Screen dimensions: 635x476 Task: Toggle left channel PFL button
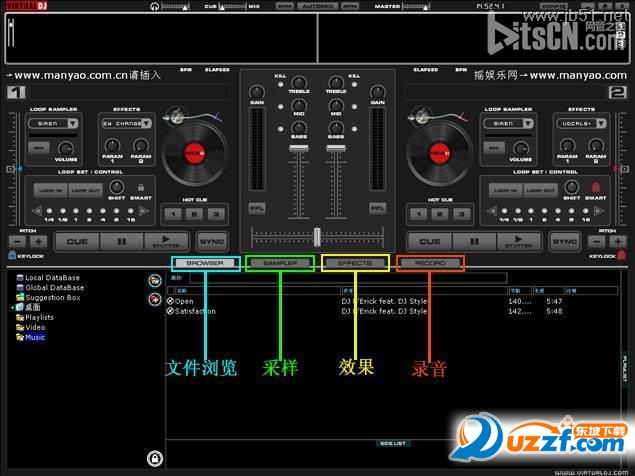[x=257, y=209]
